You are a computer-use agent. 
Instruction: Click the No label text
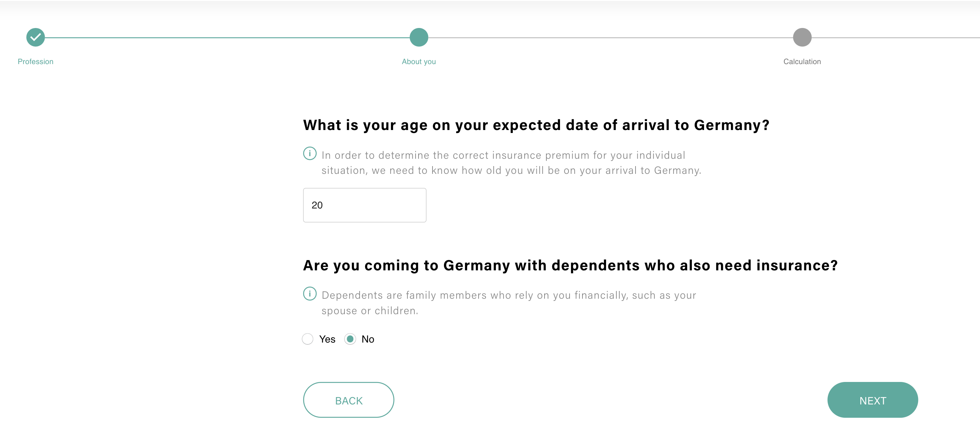[x=368, y=339]
